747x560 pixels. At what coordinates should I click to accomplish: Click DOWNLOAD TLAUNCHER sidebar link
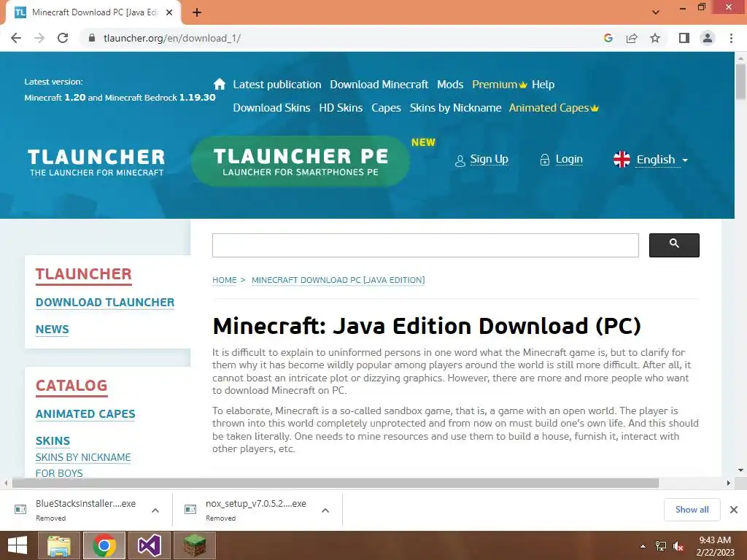click(105, 303)
